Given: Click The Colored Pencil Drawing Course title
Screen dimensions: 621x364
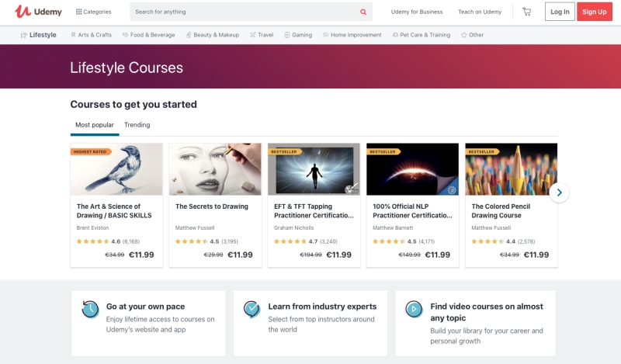Looking at the screenshot, I should tap(501, 210).
